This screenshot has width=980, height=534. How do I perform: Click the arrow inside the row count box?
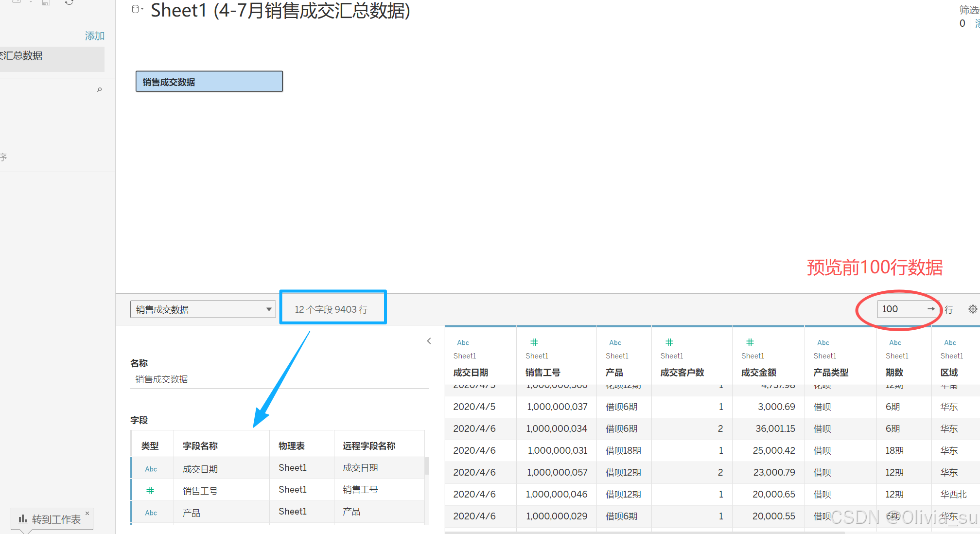tap(930, 309)
